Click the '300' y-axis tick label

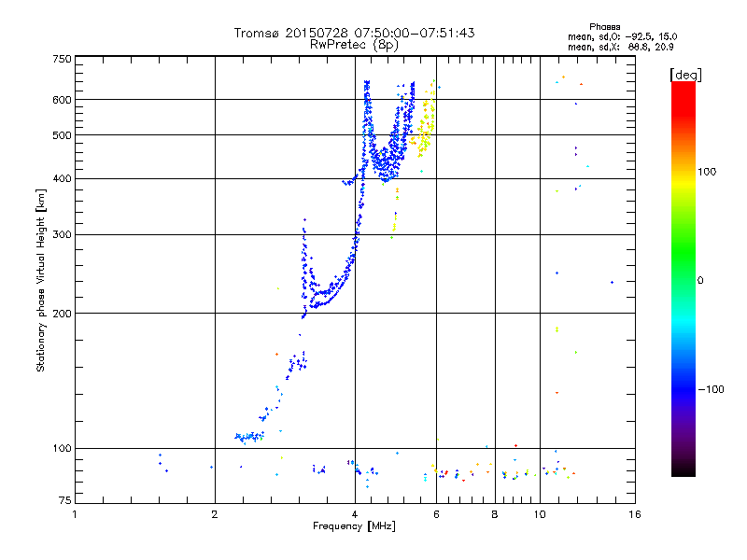(x=62, y=234)
